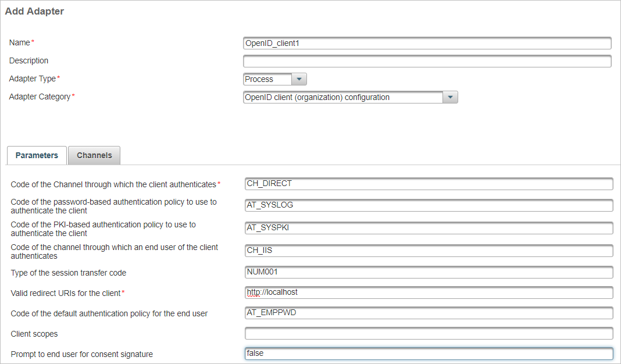Click the consent signature field containing false

coord(429,354)
